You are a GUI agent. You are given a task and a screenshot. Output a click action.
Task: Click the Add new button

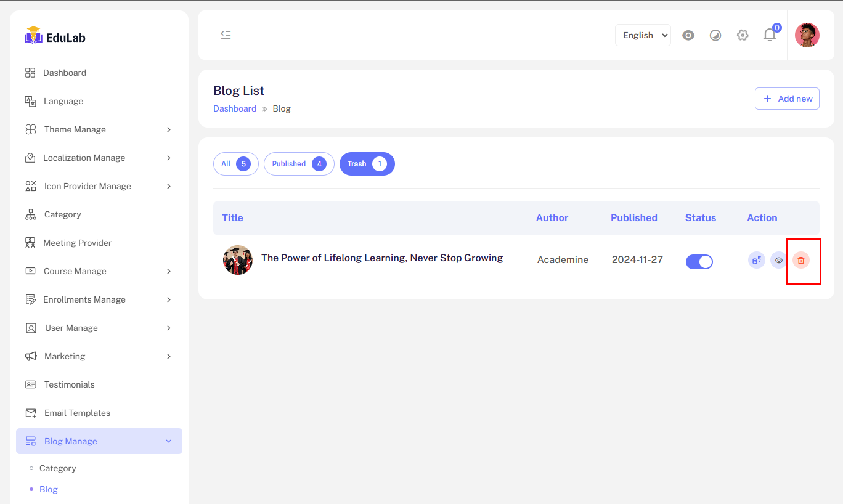point(787,99)
